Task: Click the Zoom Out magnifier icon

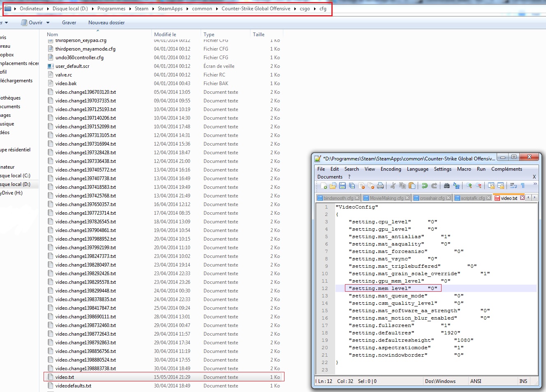Action: (478, 186)
